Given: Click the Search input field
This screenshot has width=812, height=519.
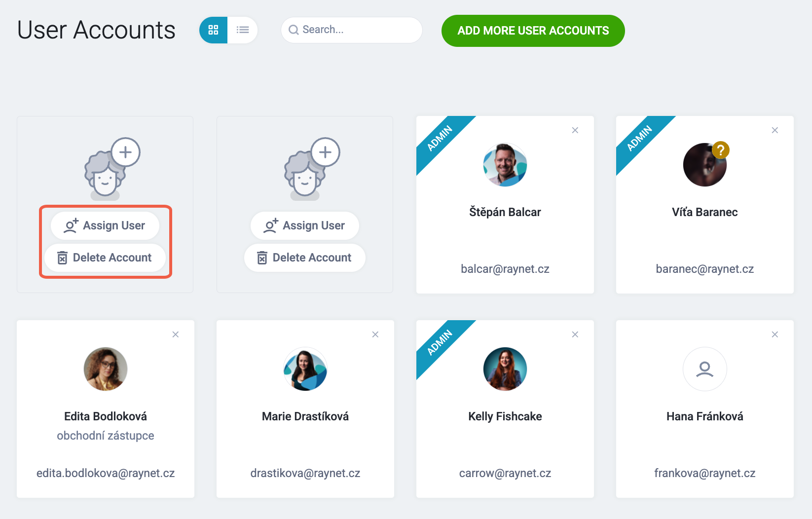Looking at the screenshot, I should click(x=352, y=30).
